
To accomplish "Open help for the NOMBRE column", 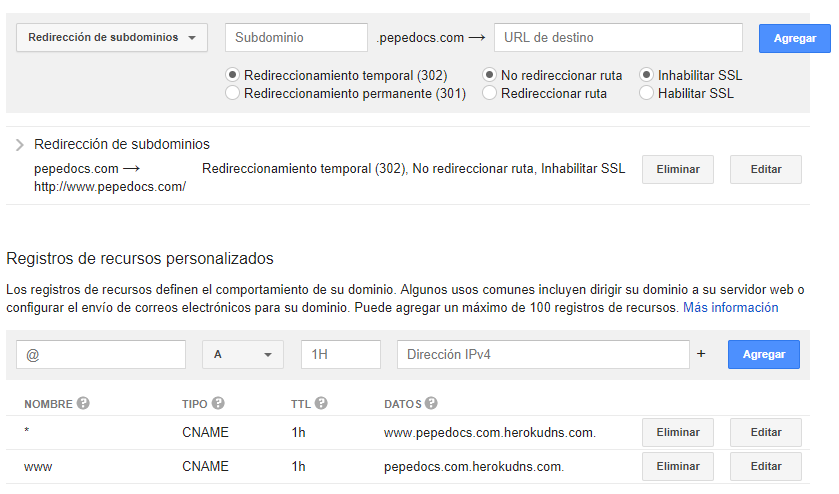I will click(x=83, y=403).
